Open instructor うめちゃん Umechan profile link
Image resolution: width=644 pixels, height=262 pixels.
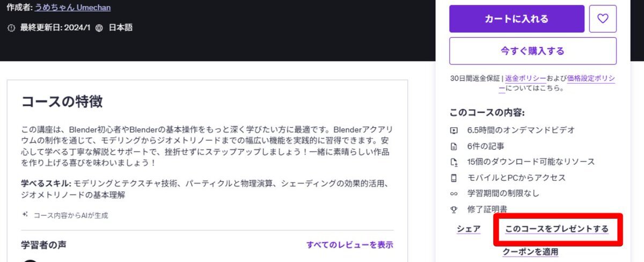[x=73, y=8]
